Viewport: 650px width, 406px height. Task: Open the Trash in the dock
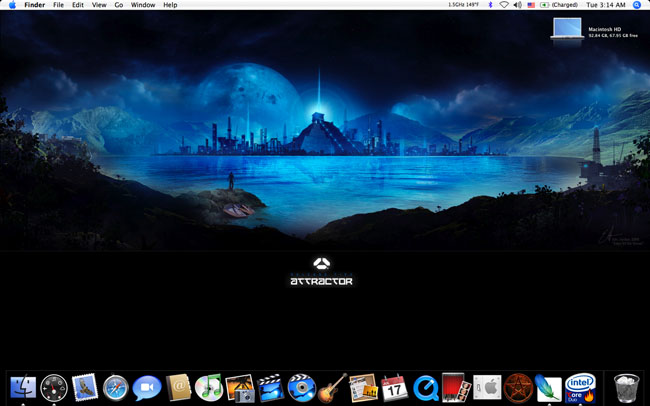[x=626, y=388]
